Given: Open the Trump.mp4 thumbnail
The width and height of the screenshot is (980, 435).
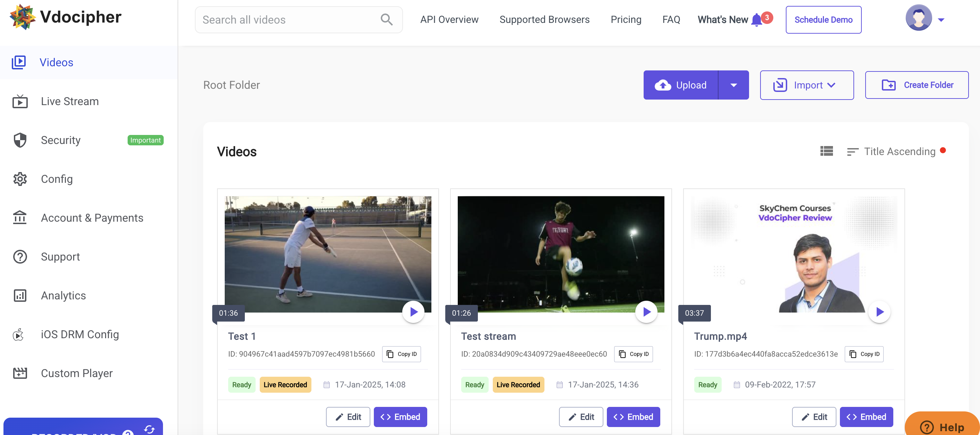Looking at the screenshot, I should point(793,254).
